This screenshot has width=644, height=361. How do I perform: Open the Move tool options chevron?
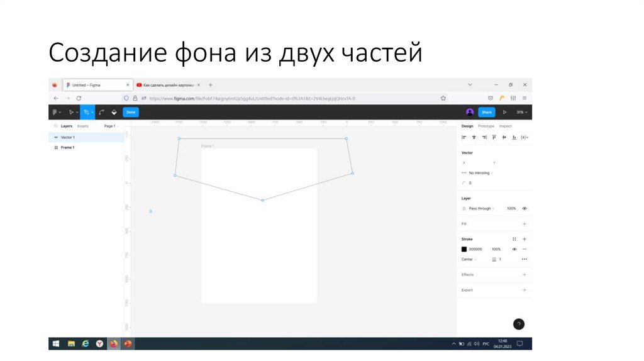point(77,113)
